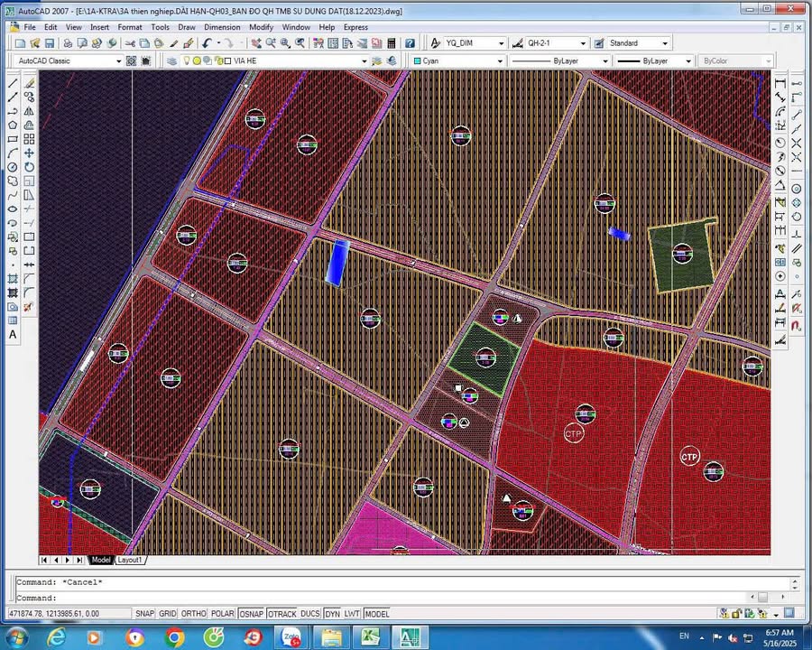Switch to the Layout1 tab
Screen dimensions: 812x650
[131, 560]
